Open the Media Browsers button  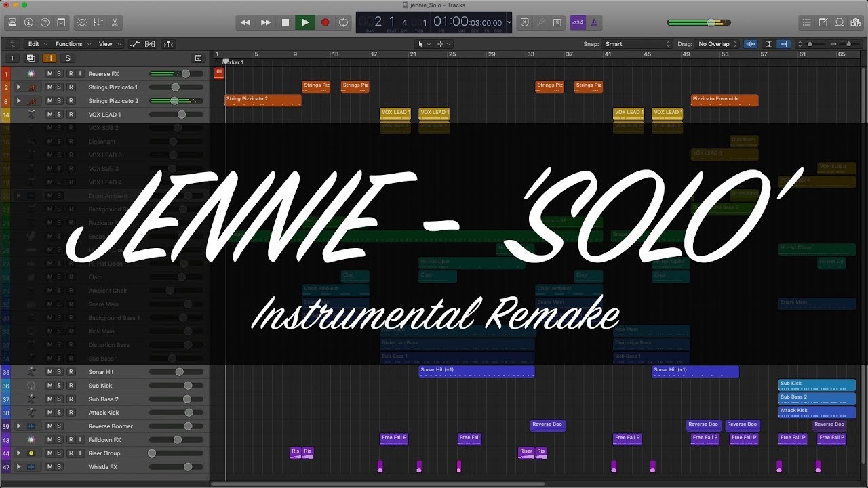(855, 22)
